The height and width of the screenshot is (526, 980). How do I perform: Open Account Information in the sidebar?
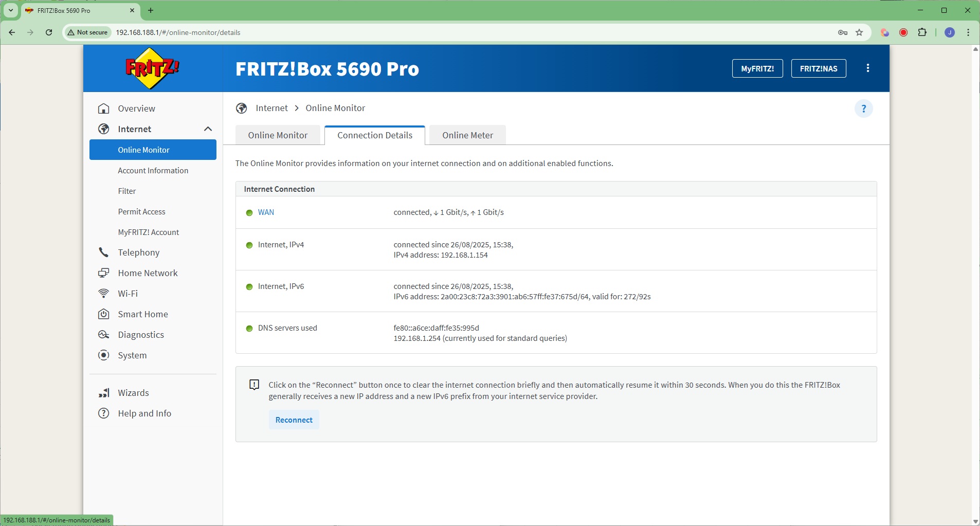(153, 171)
